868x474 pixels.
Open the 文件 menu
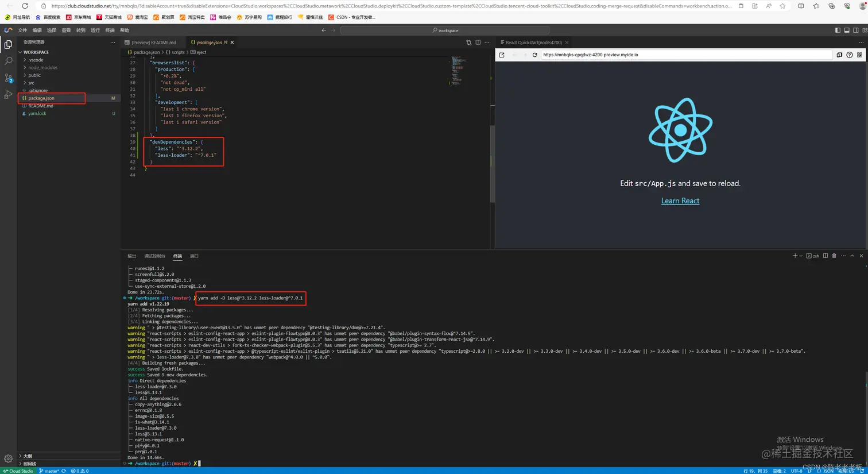(22, 30)
